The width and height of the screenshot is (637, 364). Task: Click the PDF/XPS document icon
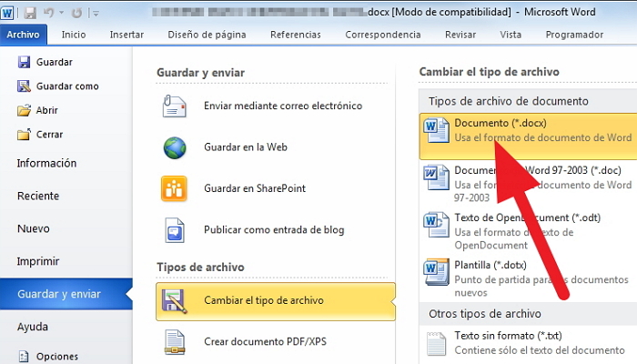tap(175, 342)
